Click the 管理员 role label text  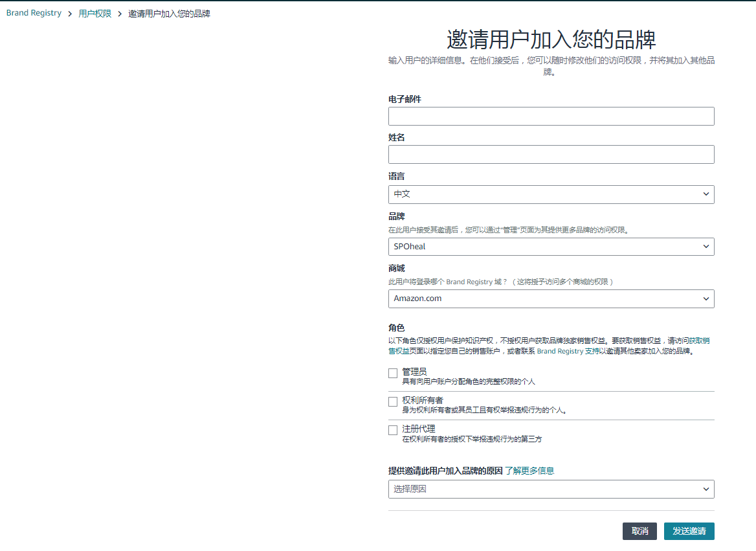[414, 372]
